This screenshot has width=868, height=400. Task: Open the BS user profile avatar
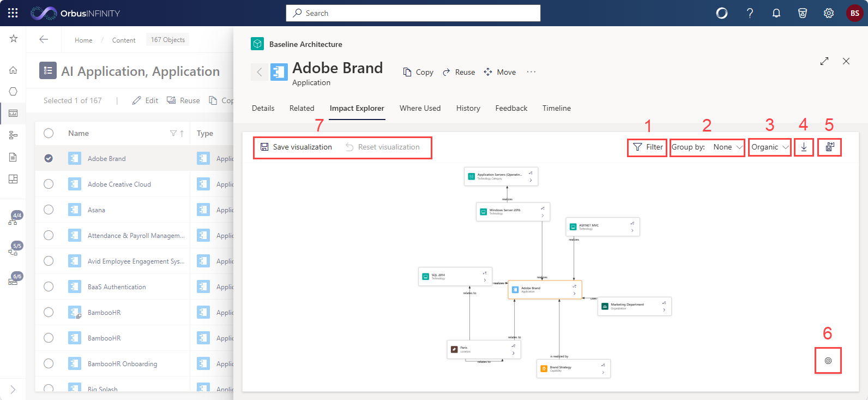pos(854,13)
